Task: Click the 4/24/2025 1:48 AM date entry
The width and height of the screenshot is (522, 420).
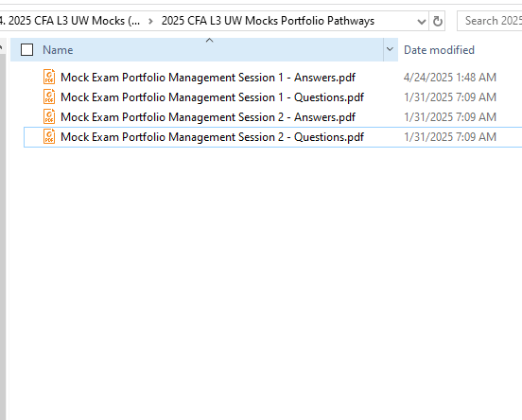Action: (450, 78)
